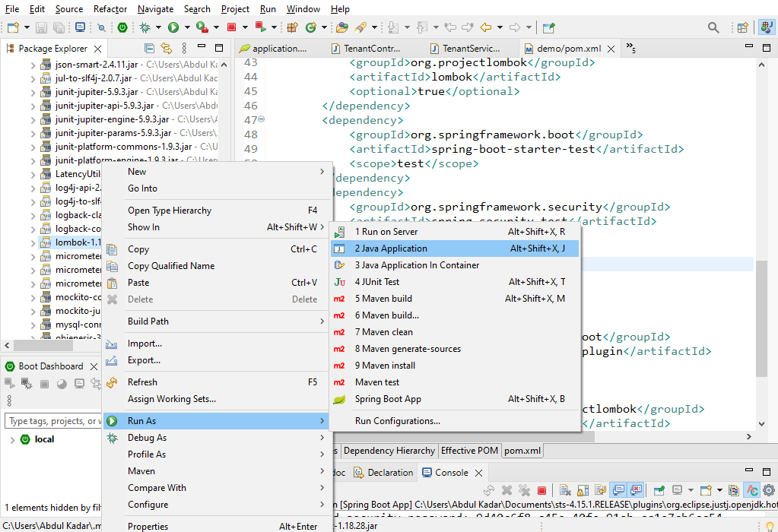Image resolution: width=778 pixels, height=532 pixels.
Task: Expand the json-smart-2.4.11.jar tree node
Action: coord(33,65)
